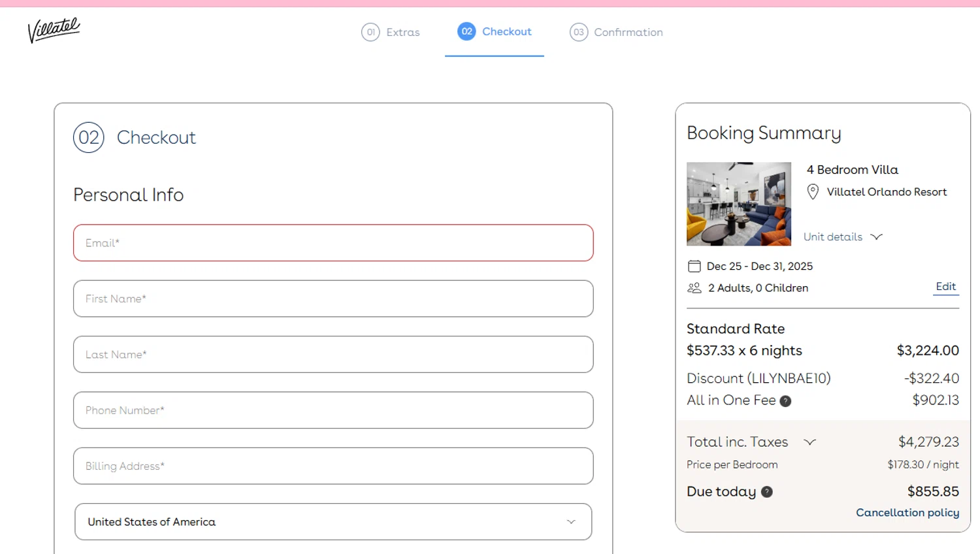Click the Personal Info heading
Image resolution: width=980 pixels, height=554 pixels.
click(128, 195)
